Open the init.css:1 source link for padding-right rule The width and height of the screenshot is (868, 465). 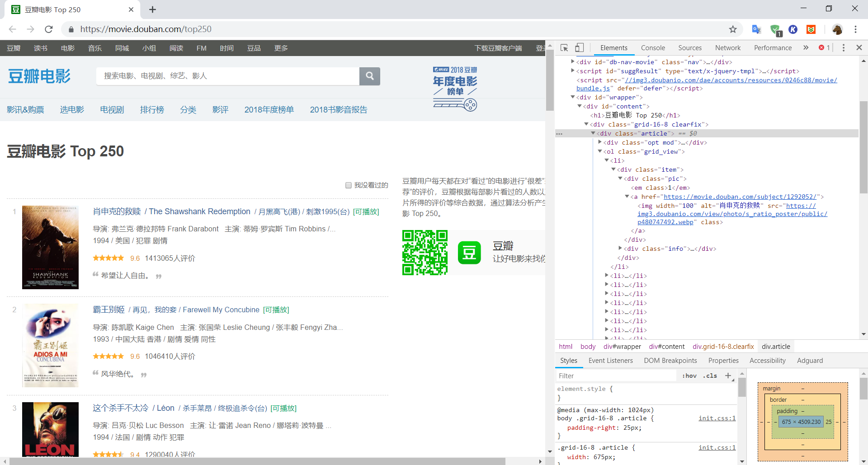[x=717, y=418]
